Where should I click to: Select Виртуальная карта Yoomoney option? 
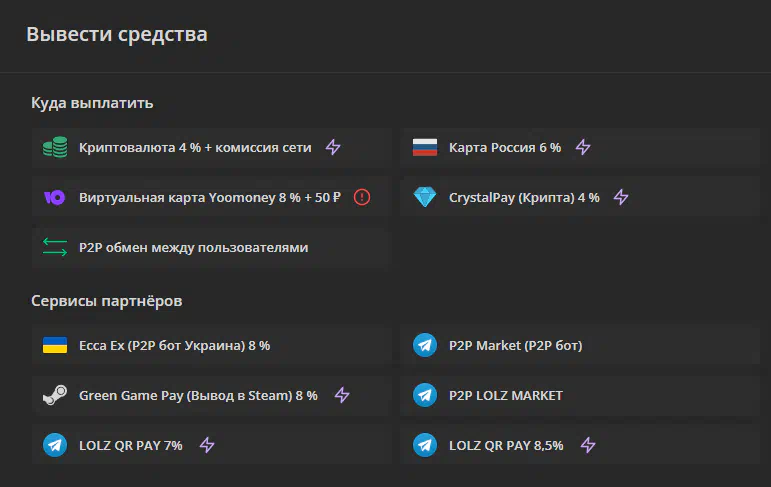pyautogui.click(x=210, y=197)
